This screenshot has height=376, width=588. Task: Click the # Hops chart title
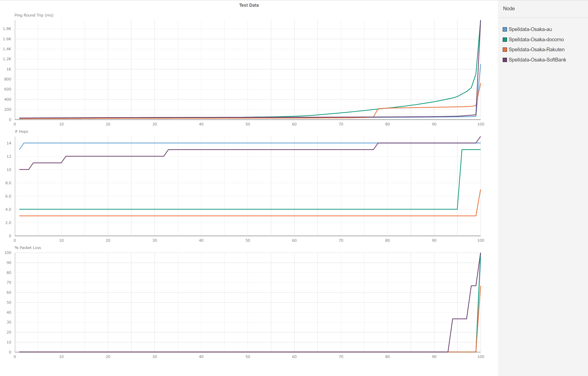[x=22, y=131]
